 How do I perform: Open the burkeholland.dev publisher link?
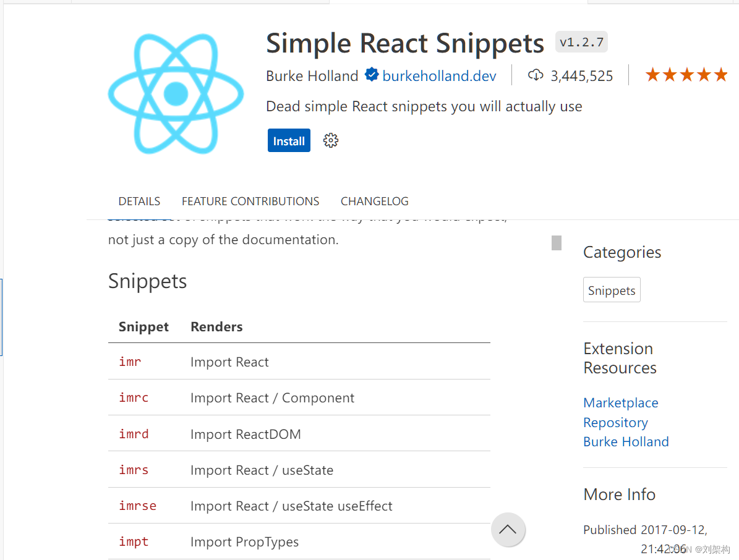pos(439,76)
